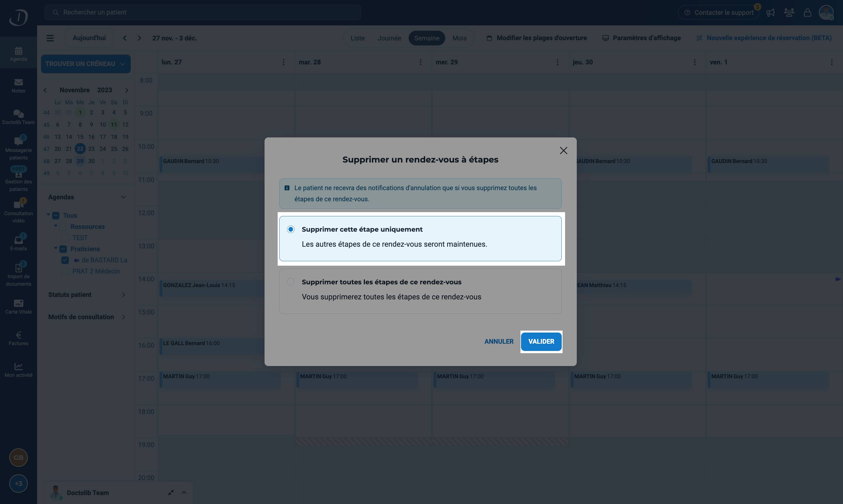843x504 pixels.
Task: Check the PRAT 2 Médecin agenda
Action: [x=65, y=271]
